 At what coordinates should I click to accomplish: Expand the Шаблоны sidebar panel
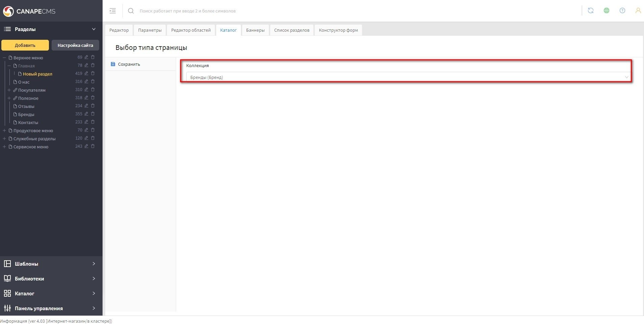tap(51, 264)
